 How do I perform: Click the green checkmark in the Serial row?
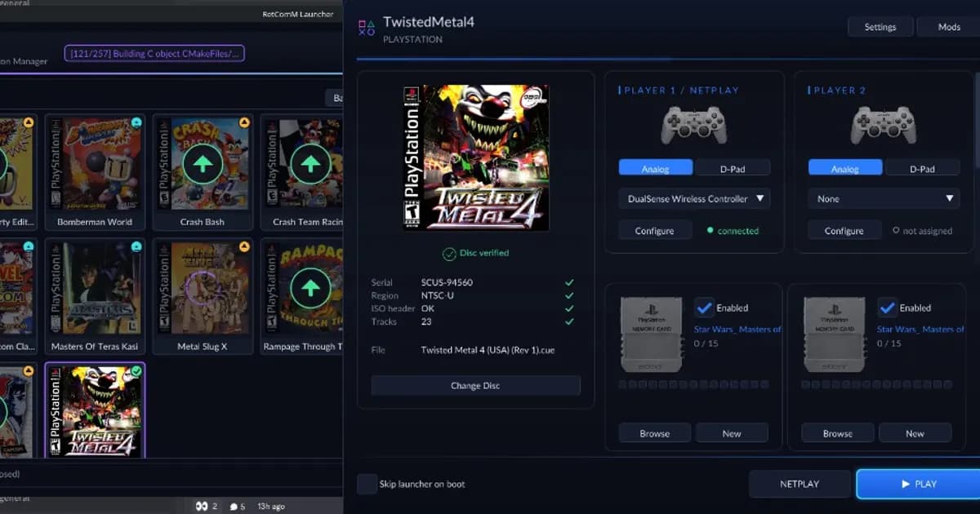click(x=569, y=282)
